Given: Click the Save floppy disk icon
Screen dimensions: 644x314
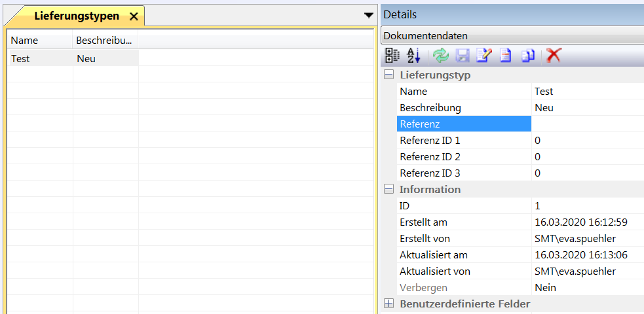Looking at the screenshot, I should pyautogui.click(x=463, y=56).
